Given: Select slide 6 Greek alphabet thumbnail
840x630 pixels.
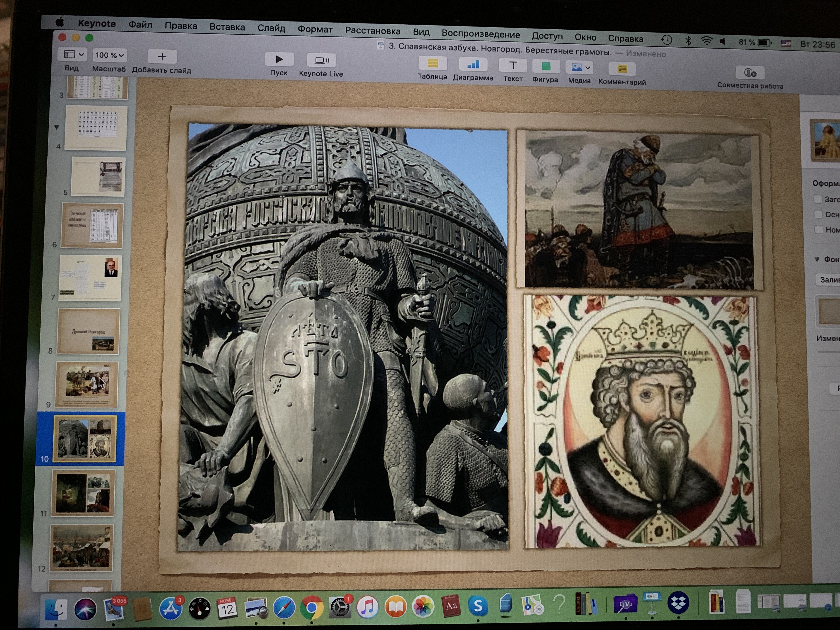Looking at the screenshot, I should pos(92,226).
